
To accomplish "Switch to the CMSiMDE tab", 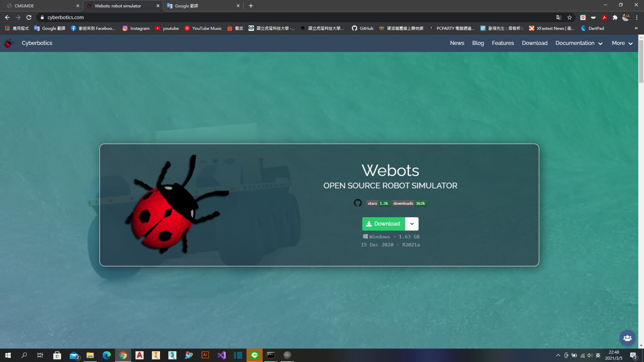I will [41, 6].
